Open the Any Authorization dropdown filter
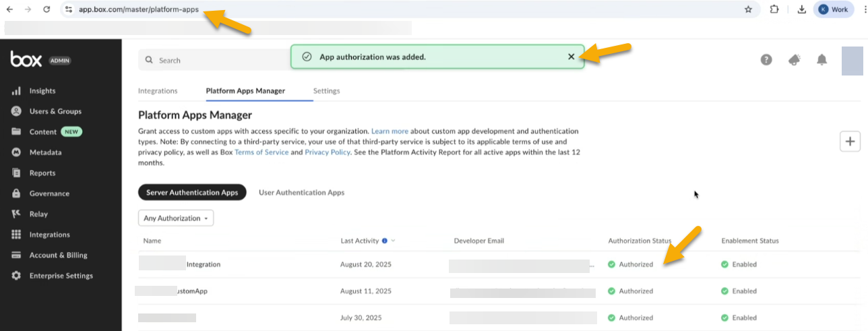Screen dimensions: 868x331 coord(176,218)
